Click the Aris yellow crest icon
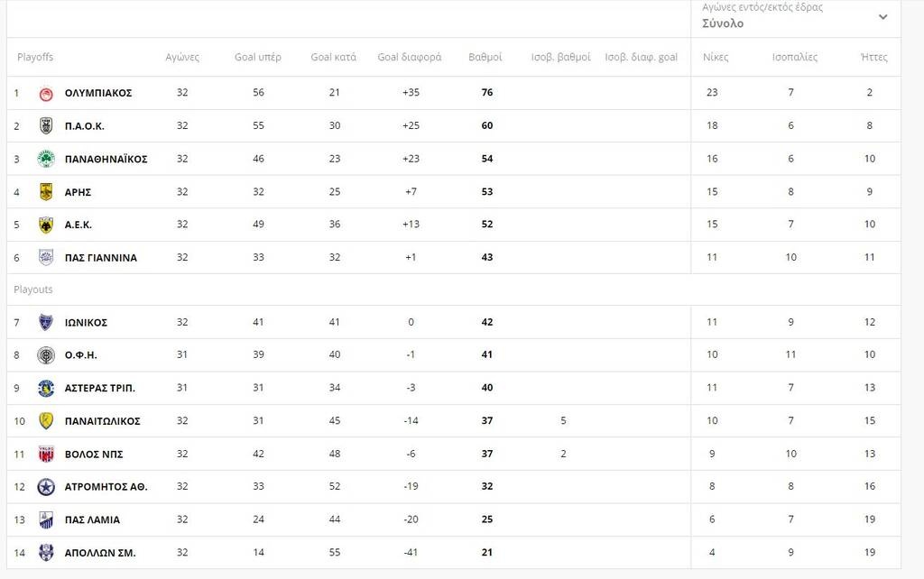Image resolution: width=924 pixels, height=579 pixels. click(x=46, y=192)
